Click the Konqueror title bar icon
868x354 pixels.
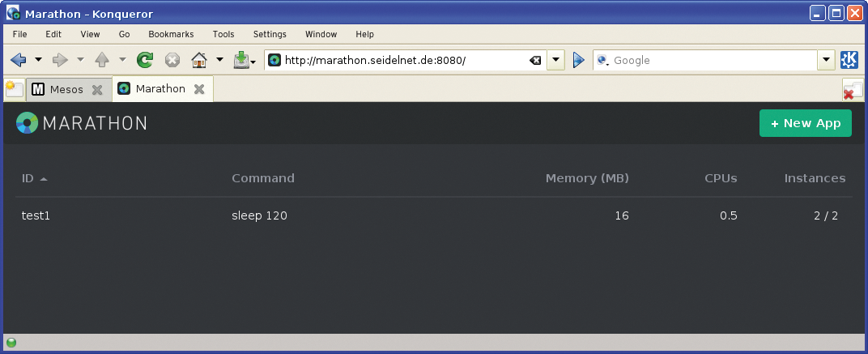click(13, 13)
